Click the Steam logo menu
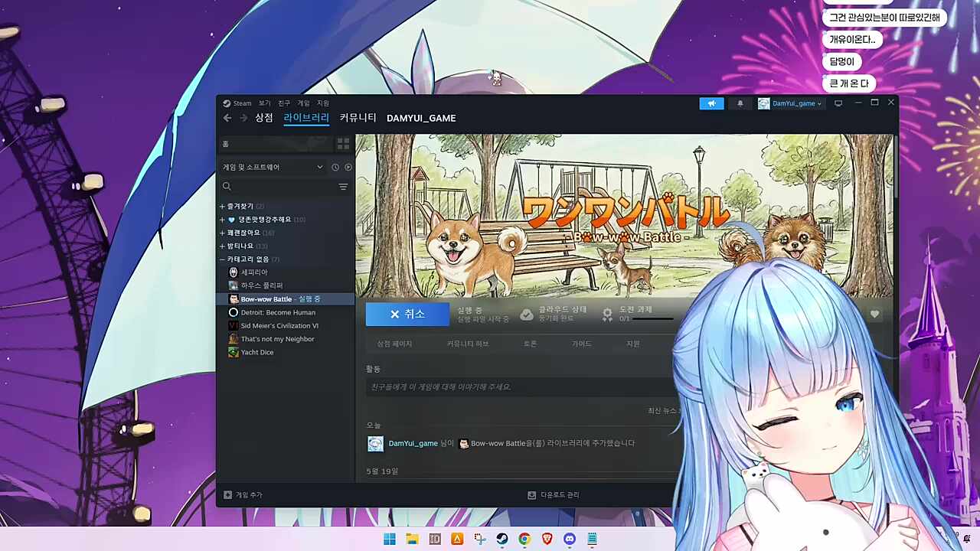The height and width of the screenshot is (551, 980). point(237,103)
